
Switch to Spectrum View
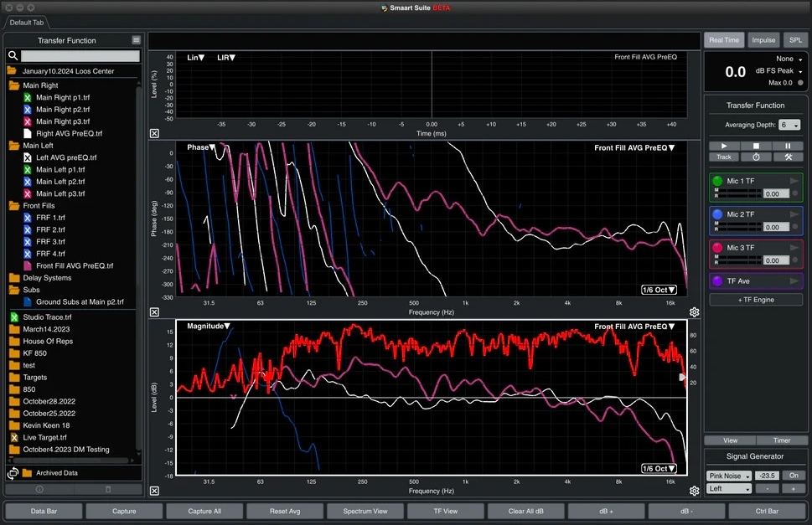(365, 511)
